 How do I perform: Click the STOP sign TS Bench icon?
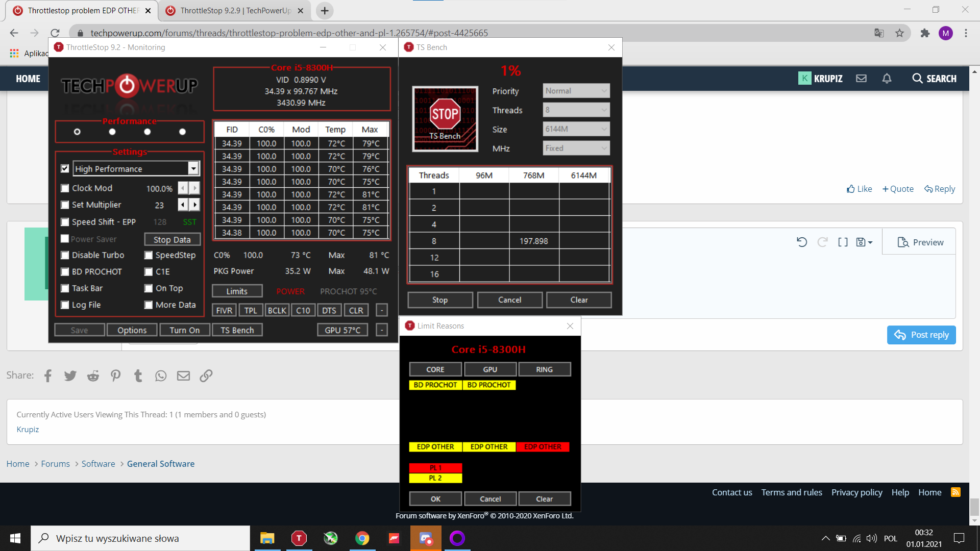click(445, 119)
